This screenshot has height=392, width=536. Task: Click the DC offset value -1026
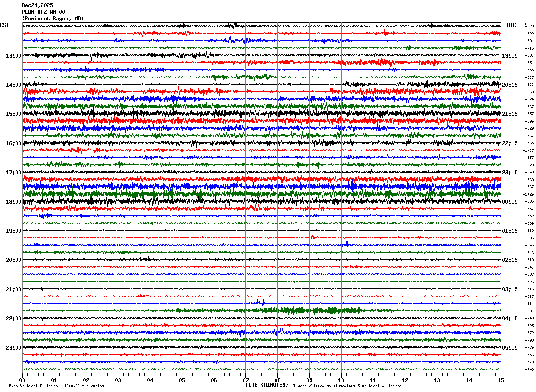coord(529,194)
